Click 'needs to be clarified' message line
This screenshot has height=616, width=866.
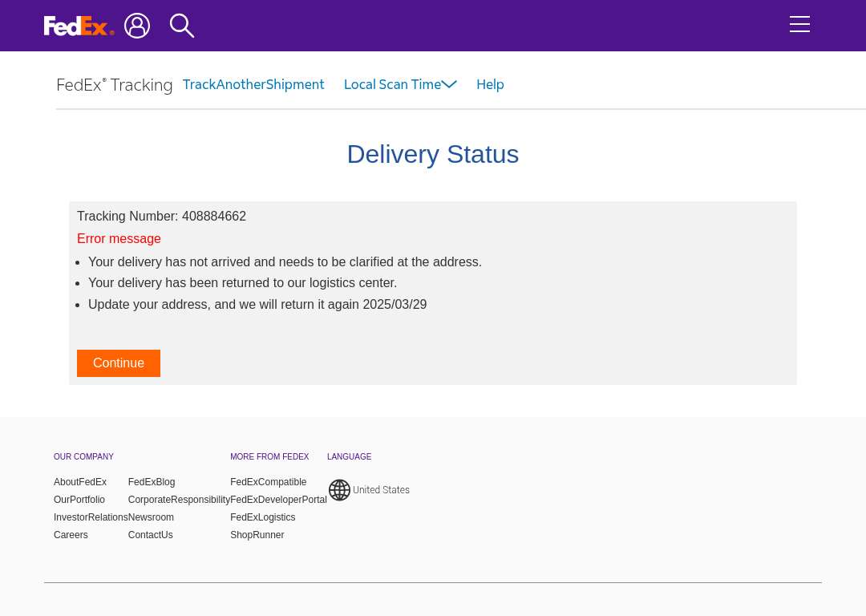point(285,261)
